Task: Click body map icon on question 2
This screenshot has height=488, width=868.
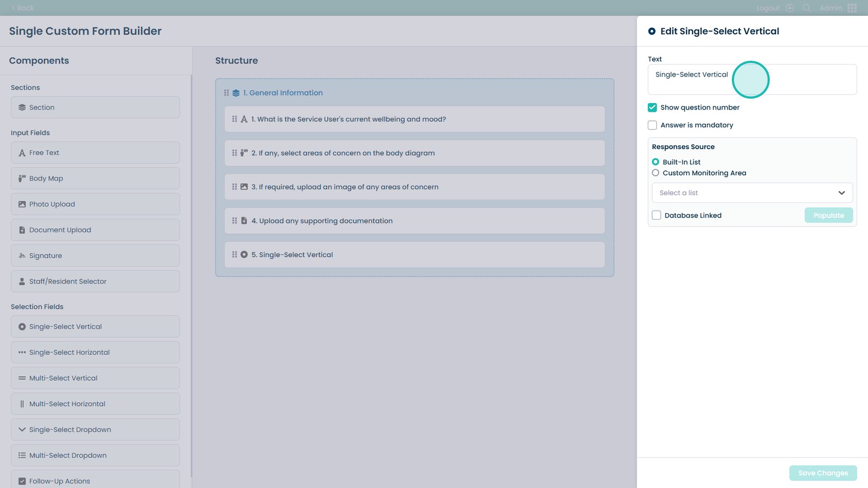Action: pyautogui.click(x=244, y=153)
